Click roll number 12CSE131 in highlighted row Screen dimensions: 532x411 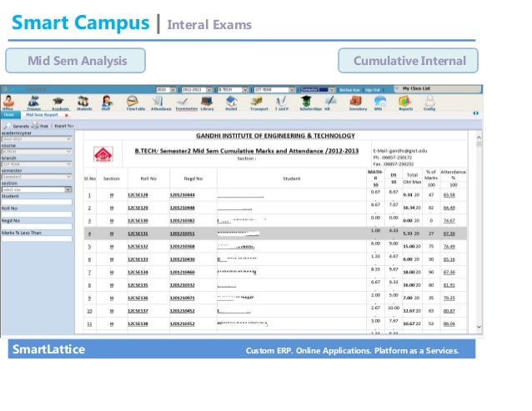tap(138, 233)
